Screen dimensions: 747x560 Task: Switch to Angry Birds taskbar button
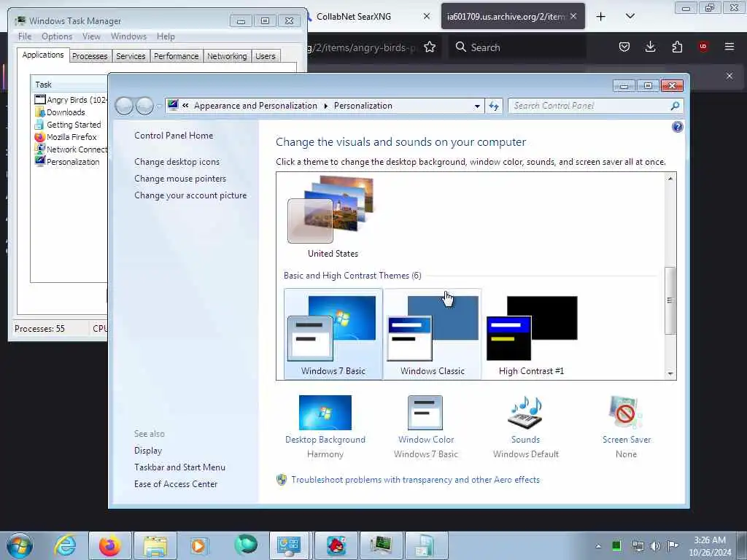(336, 545)
